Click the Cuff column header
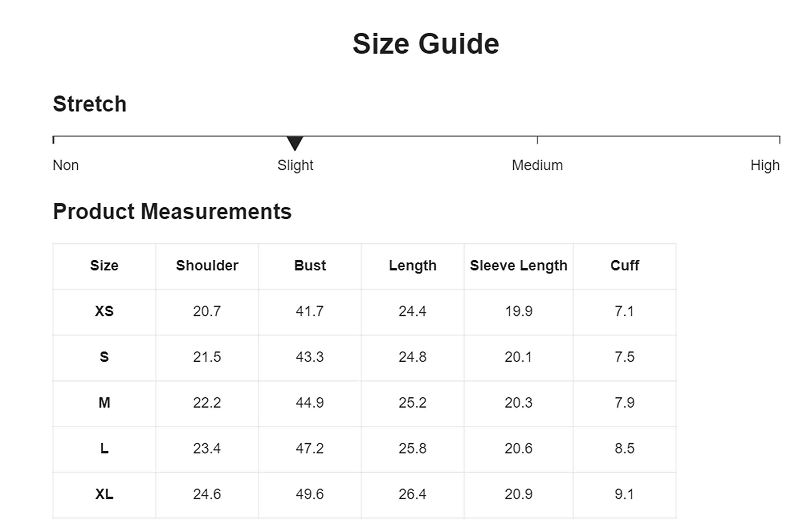 pyautogui.click(x=625, y=265)
